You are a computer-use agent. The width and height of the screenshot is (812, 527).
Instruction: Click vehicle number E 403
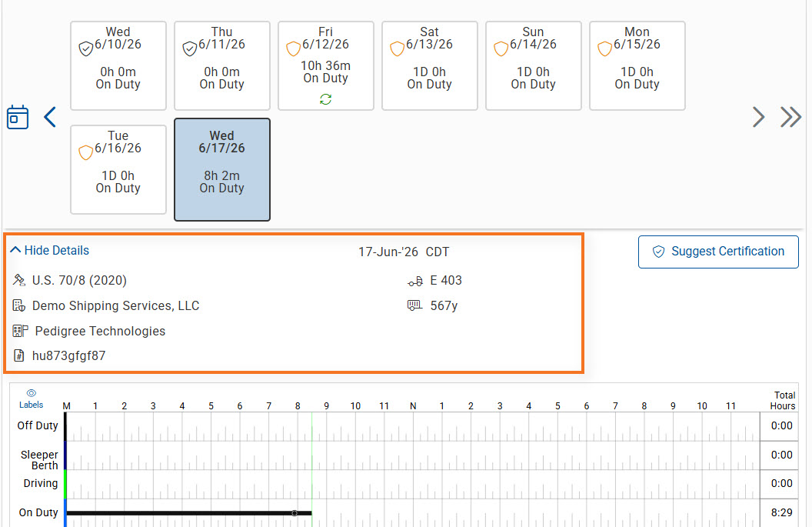(x=446, y=280)
